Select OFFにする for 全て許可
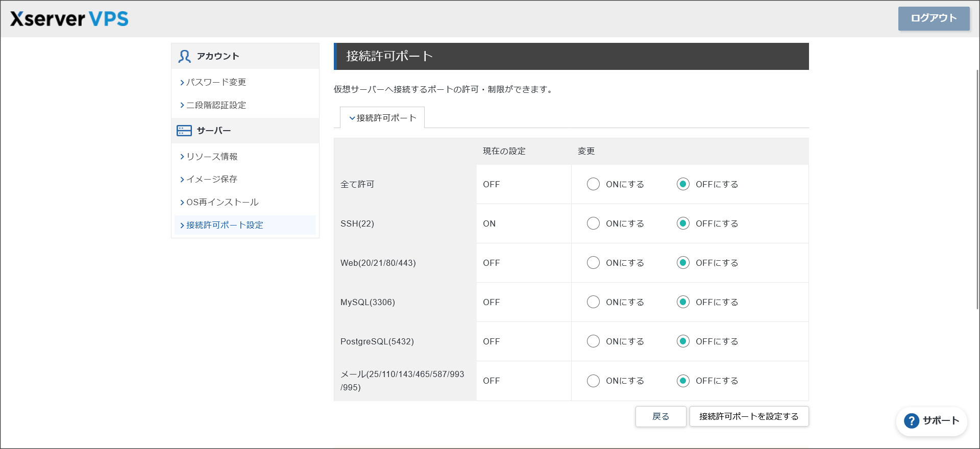The image size is (980, 449). pyautogui.click(x=683, y=184)
